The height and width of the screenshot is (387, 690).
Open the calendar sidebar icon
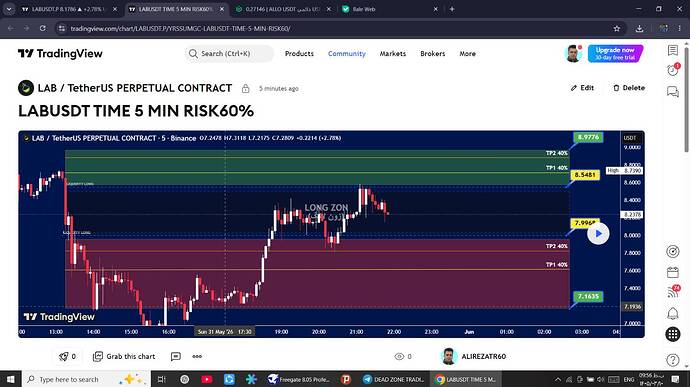(672, 272)
